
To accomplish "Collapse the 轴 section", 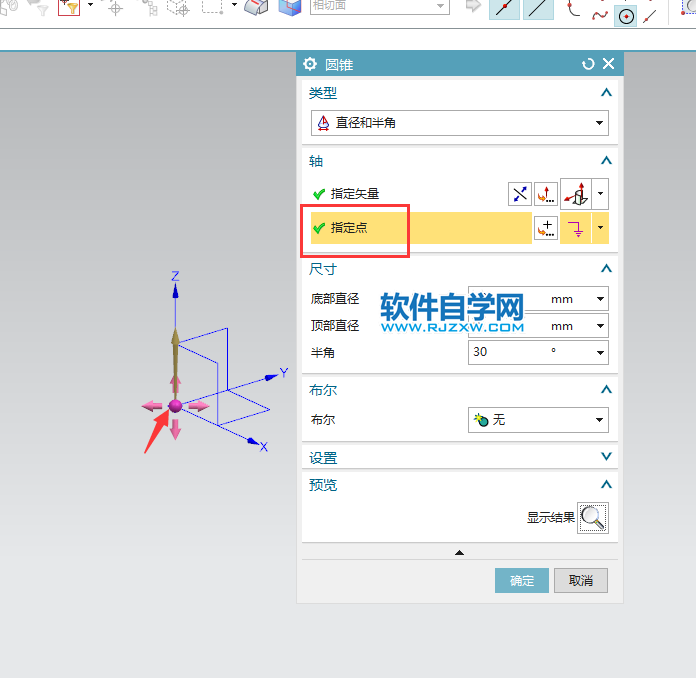I will click(606, 160).
